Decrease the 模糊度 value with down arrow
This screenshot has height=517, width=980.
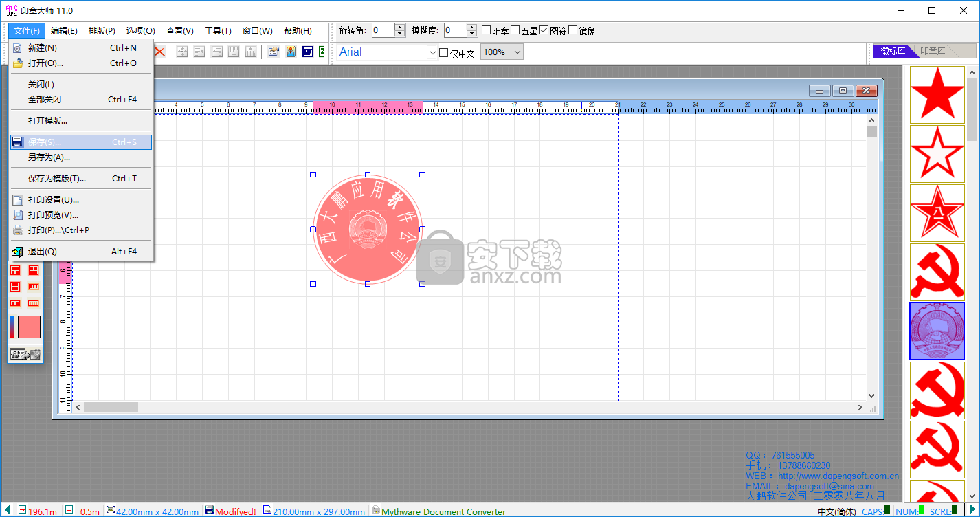click(471, 34)
